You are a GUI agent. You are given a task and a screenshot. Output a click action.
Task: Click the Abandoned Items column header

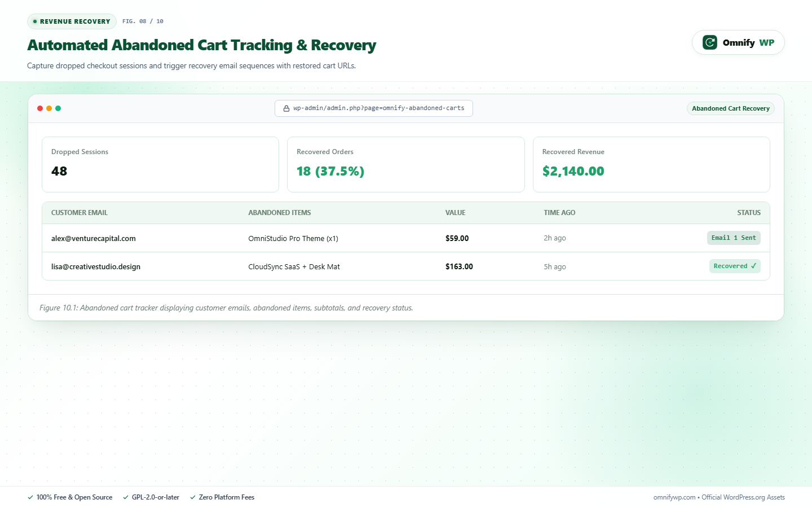click(280, 213)
